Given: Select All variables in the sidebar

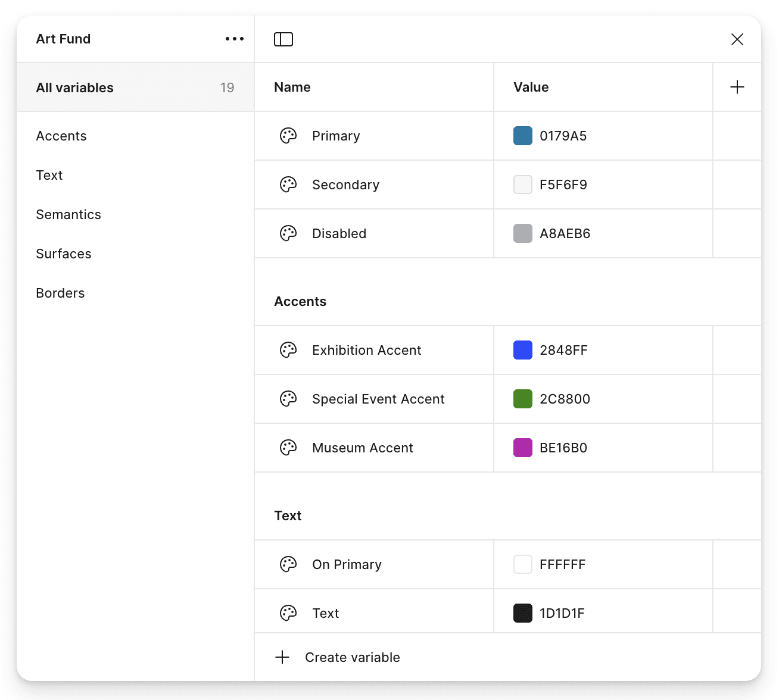Looking at the screenshot, I should (x=136, y=87).
